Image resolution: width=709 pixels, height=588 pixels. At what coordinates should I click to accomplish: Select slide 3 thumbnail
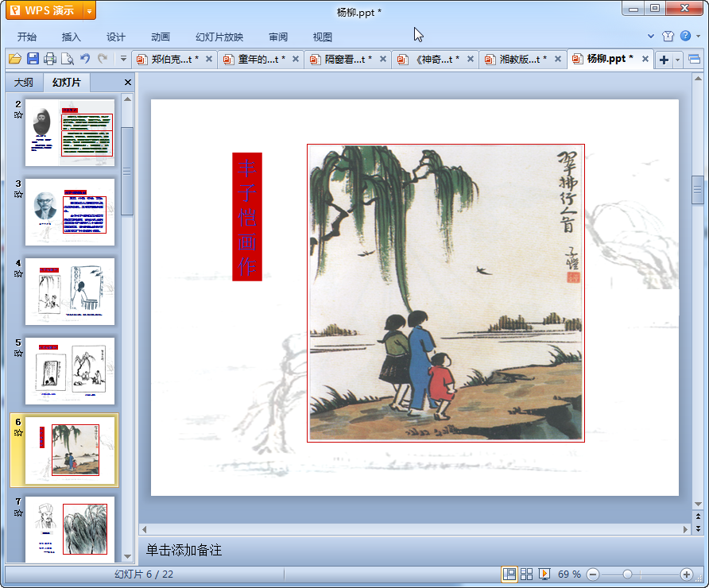click(70, 212)
